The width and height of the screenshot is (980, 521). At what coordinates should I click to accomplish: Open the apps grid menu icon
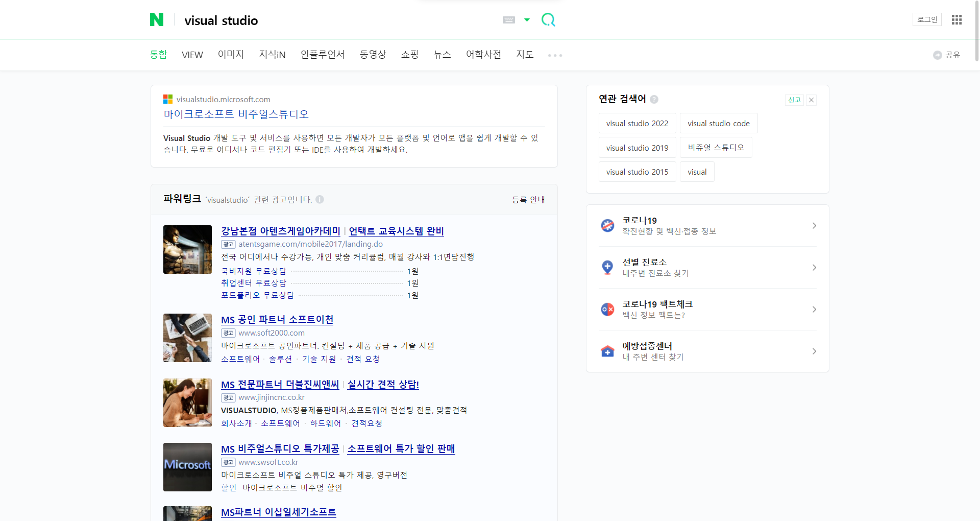(957, 19)
